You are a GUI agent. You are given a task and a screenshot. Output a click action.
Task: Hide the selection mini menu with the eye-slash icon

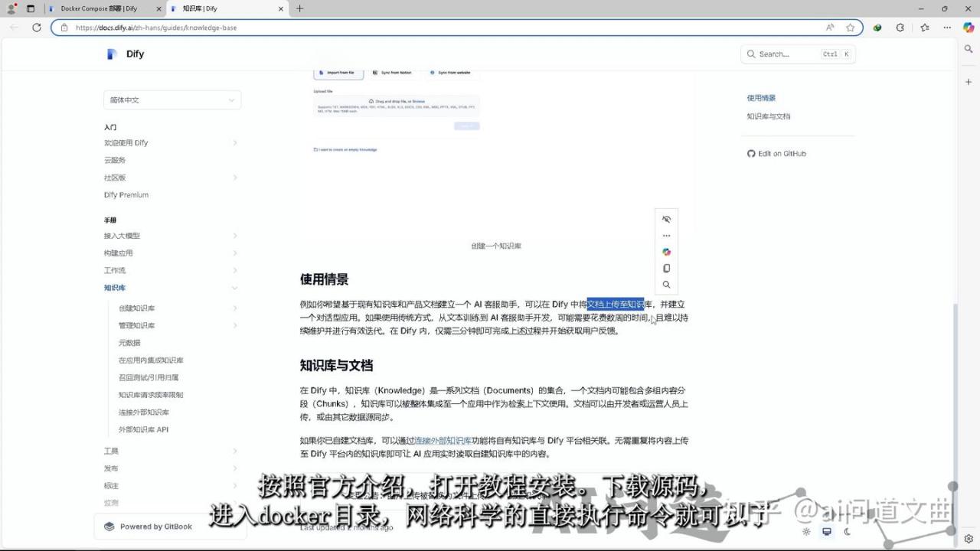pos(666,220)
